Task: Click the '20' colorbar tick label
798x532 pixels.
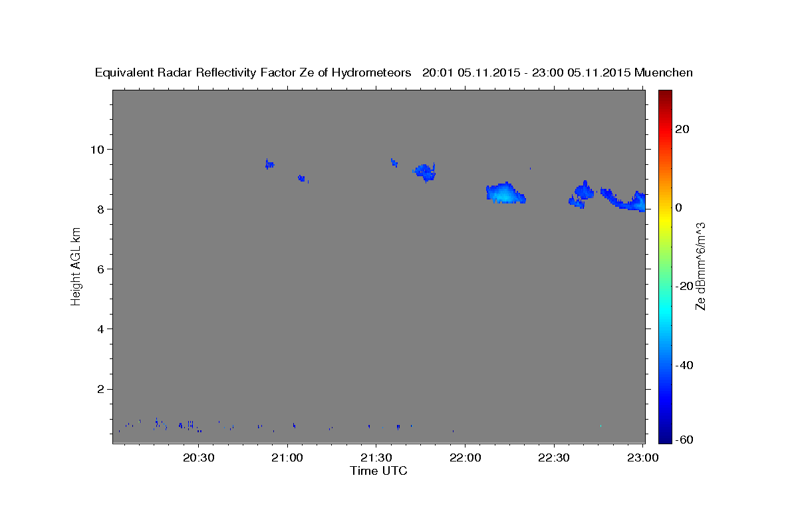Action: click(x=681, y=129)
